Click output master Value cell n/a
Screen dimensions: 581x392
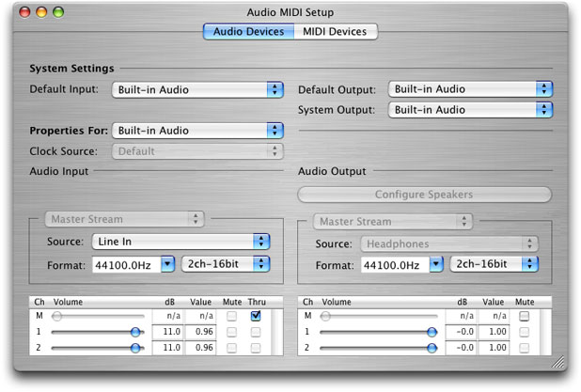494,316
